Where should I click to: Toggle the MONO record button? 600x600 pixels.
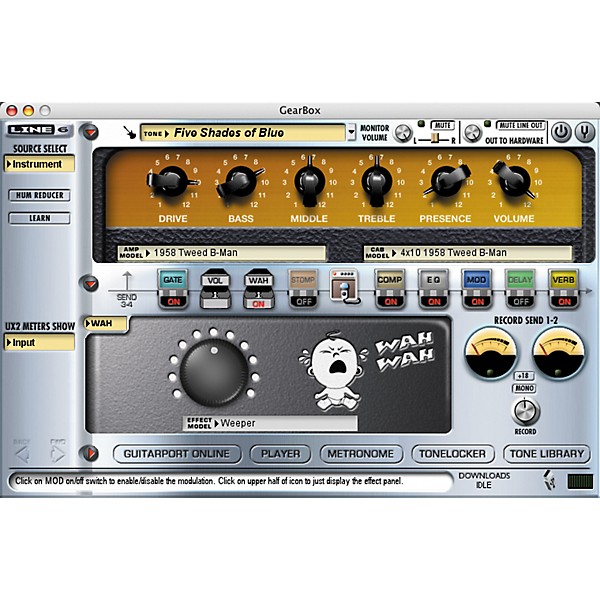[x=524, y=388]
